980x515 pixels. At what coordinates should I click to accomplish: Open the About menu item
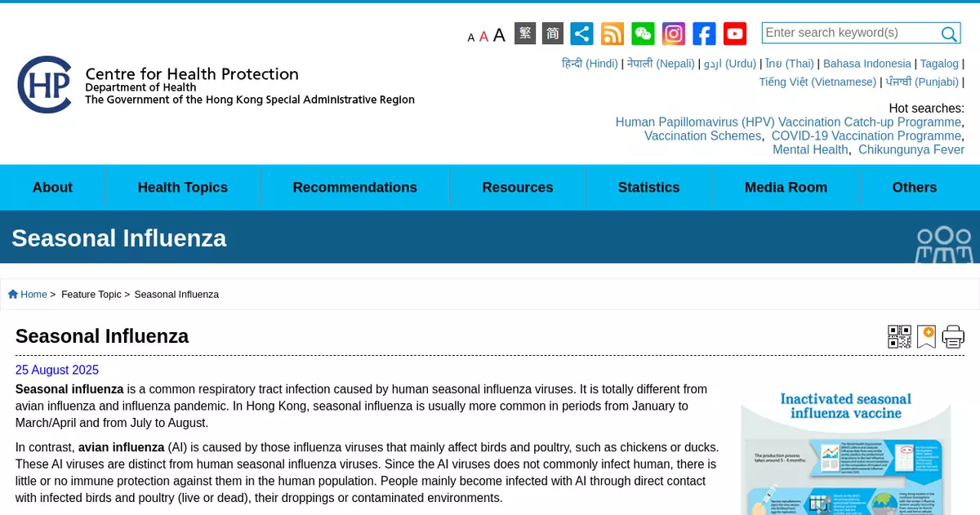tap(52, 188)
